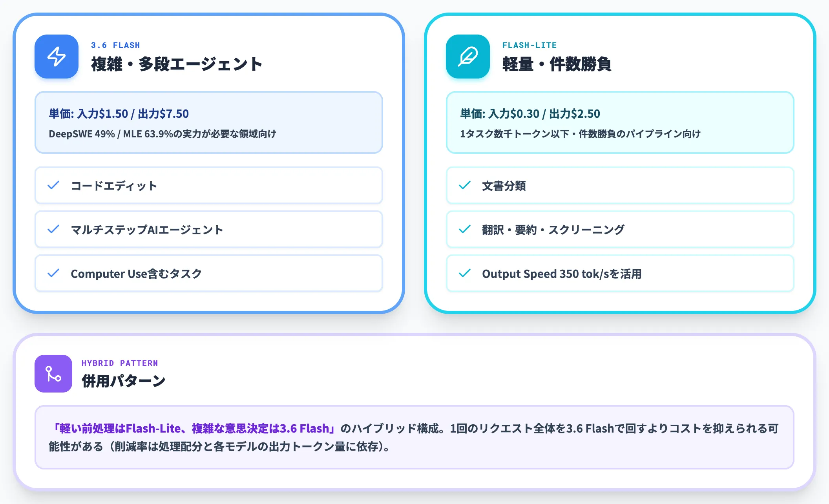Select the 3.6 FLASH label
The width and height of the screenshot is (829, 504).
tap(115, 45)
